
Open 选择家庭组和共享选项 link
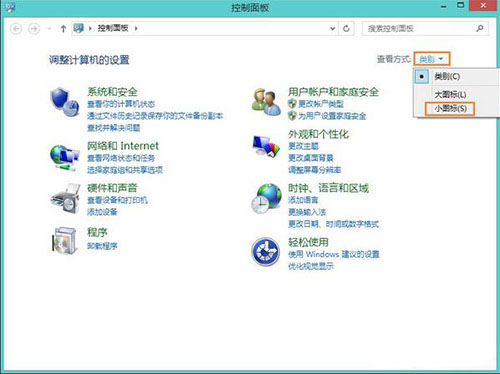point(125,170)
